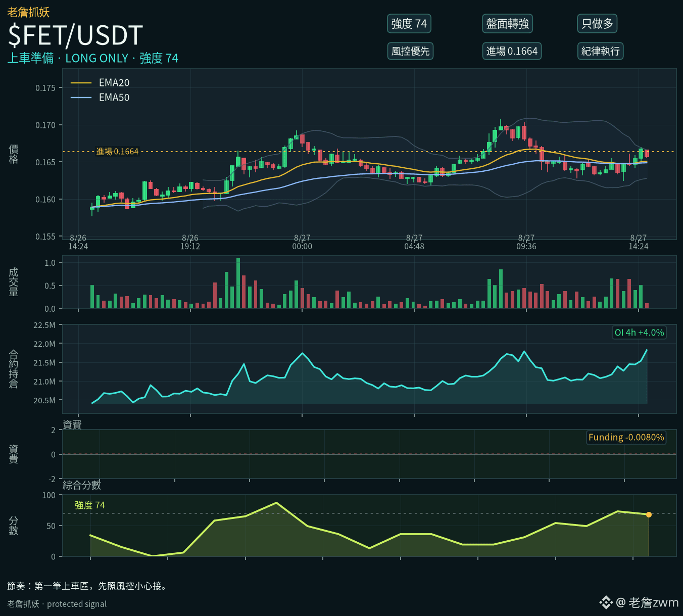
Task: Click the 只做多 badge
Action: [x=597, y=24]
